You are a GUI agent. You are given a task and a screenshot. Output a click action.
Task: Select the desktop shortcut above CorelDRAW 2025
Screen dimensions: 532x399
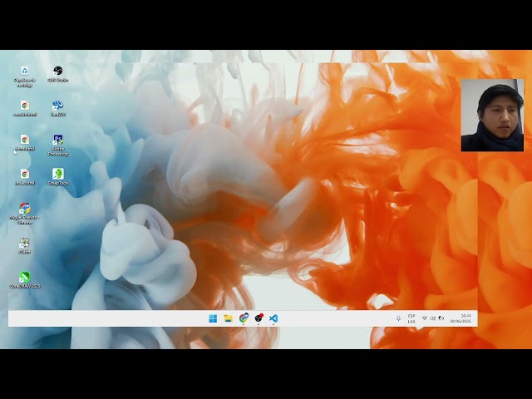coord(24,246)
